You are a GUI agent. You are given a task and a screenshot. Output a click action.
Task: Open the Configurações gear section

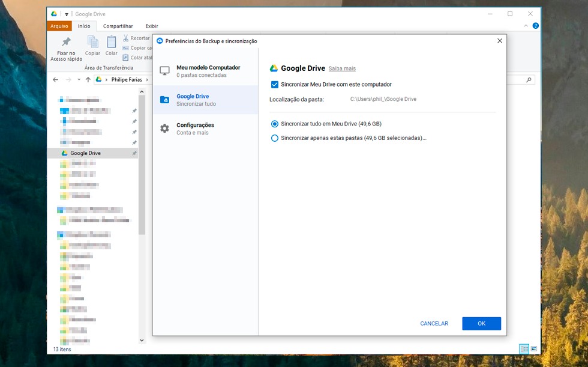[164, 128]
